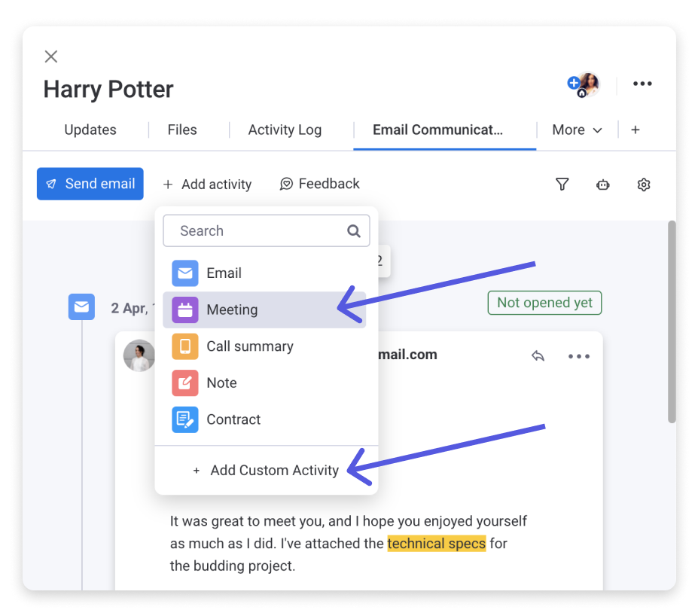The width and height of the screenshot is (698, 616).
Task: Click Add Custom Activity
Action: coord(266,470)
